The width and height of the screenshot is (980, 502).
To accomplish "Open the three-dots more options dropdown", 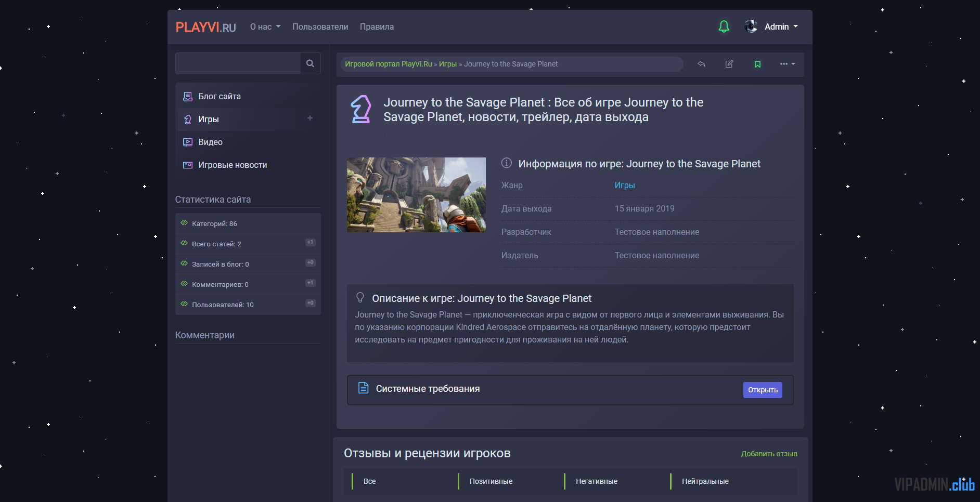I will [788, 64].
